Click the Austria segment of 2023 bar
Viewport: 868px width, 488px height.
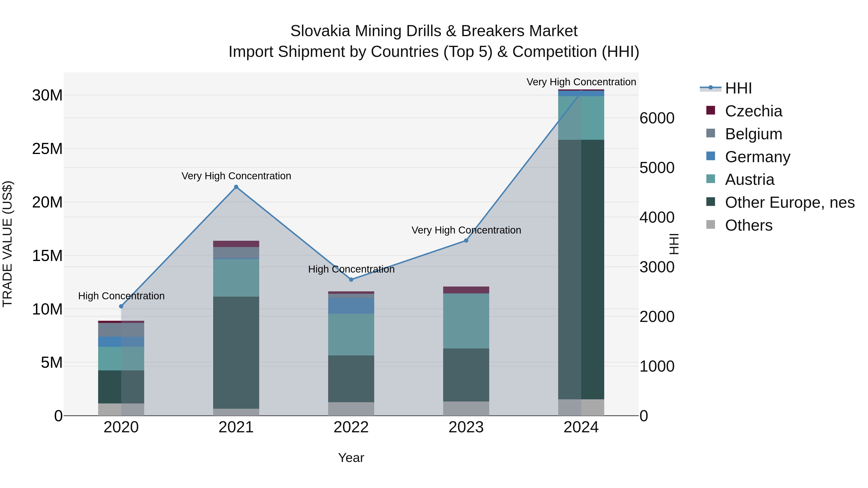click(466, 321)
